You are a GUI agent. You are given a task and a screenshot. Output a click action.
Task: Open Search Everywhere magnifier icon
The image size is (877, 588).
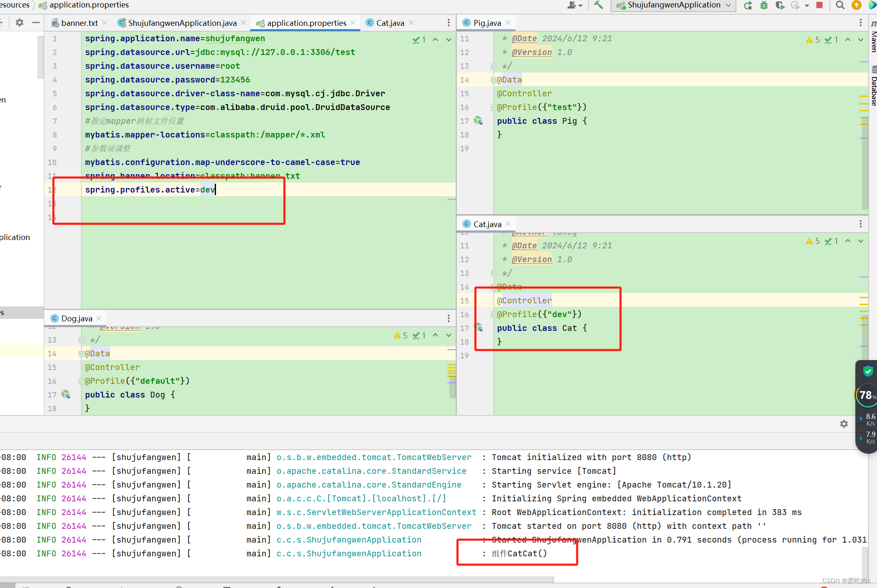click(x=840, y=5)
